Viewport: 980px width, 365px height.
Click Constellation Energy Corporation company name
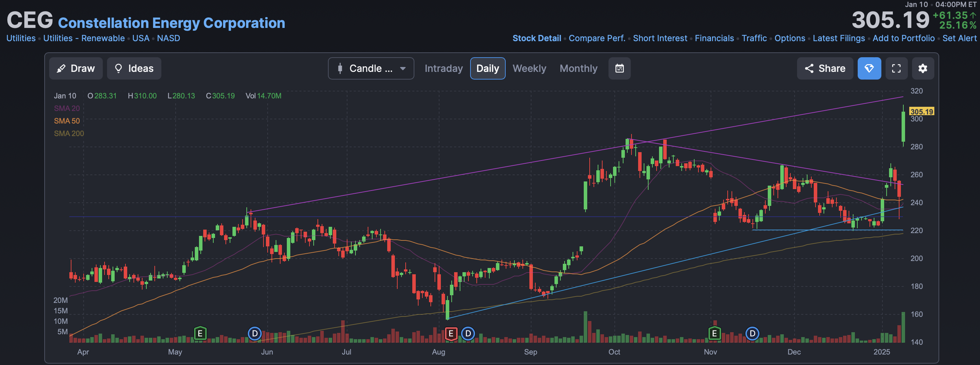171,23
